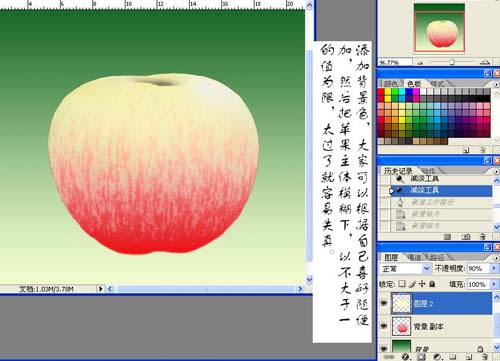Hide 背景 副本 layer eye icon
This screenshot has width=500, height=361.
tap(384, 326)
